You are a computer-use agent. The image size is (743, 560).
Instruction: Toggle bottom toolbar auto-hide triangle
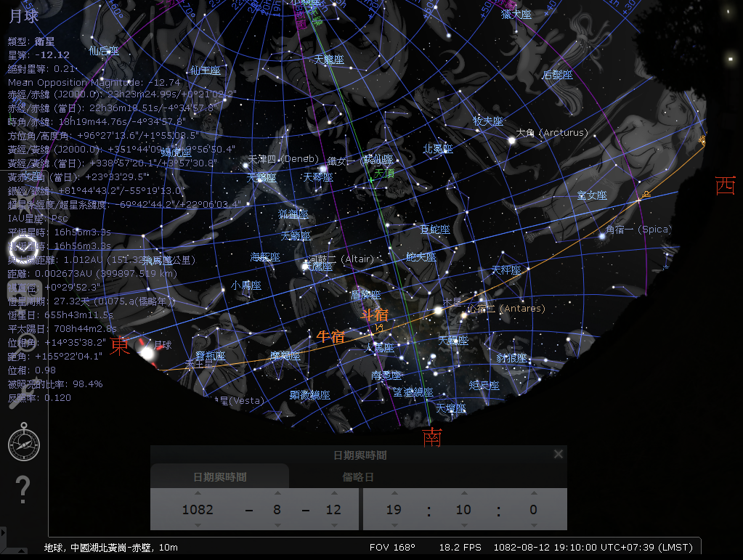pos(21,551)
